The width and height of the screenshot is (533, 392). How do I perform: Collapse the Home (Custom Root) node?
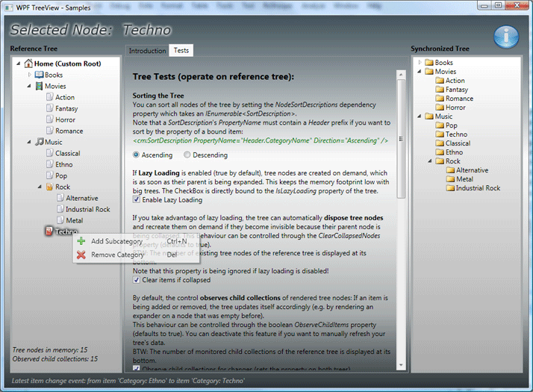[19, 63]
